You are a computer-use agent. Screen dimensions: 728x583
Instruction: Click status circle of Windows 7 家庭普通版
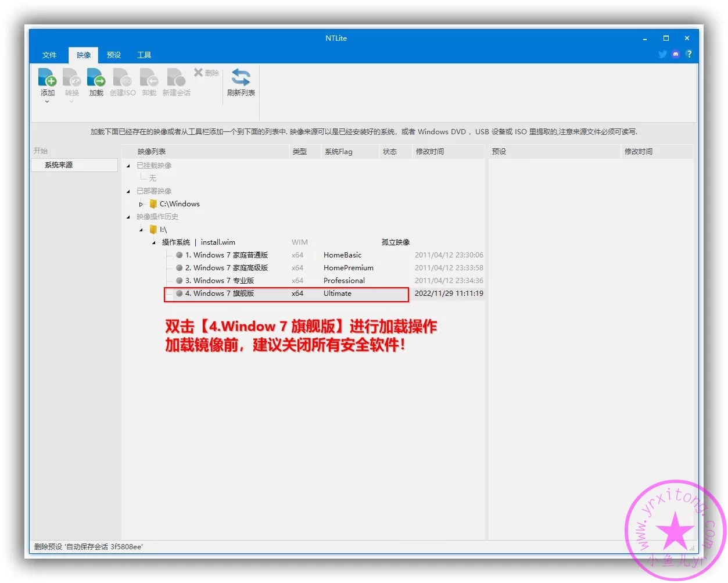point(180,255)
